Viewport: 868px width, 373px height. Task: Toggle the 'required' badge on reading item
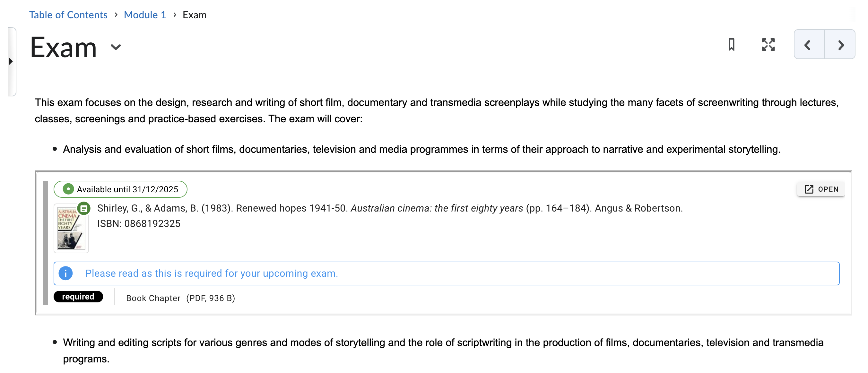78,297
